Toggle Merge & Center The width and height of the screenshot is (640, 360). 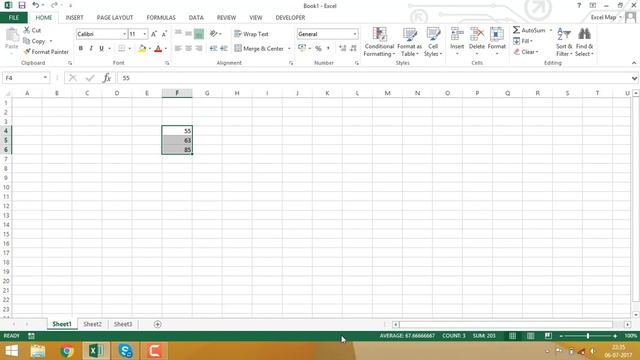[x=259, y=48]
